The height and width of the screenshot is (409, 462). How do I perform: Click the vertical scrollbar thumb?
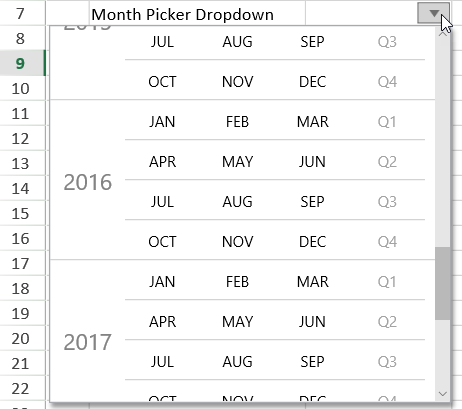(443, 283)
